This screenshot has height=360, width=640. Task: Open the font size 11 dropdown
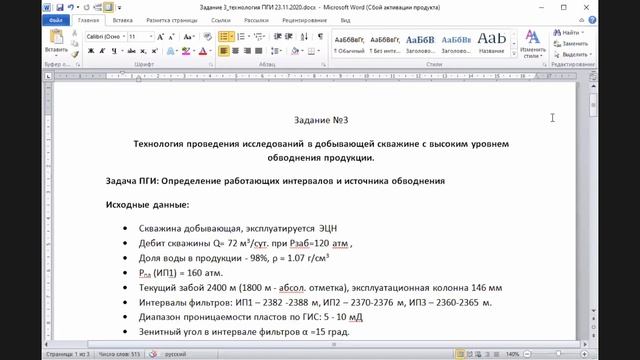(x=151, y=37)
